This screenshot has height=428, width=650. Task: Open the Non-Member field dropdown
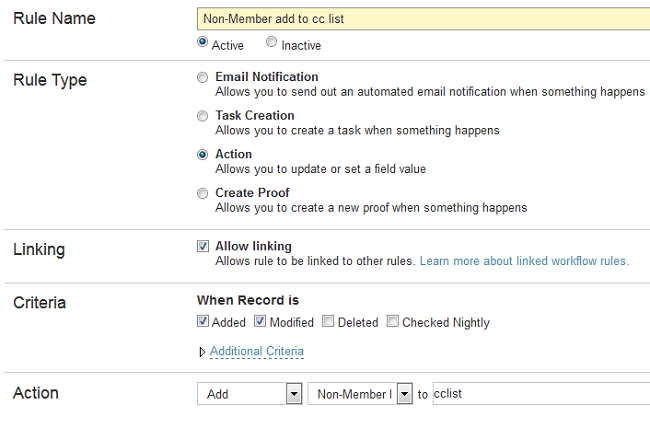point(404,394)
